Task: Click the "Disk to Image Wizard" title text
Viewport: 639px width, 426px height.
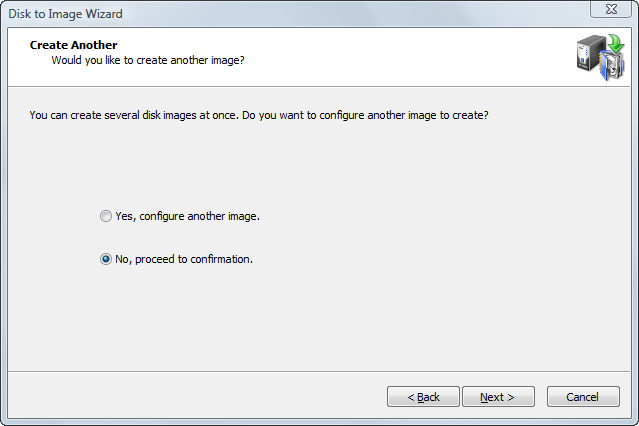Action: click(x=66, y=12)
